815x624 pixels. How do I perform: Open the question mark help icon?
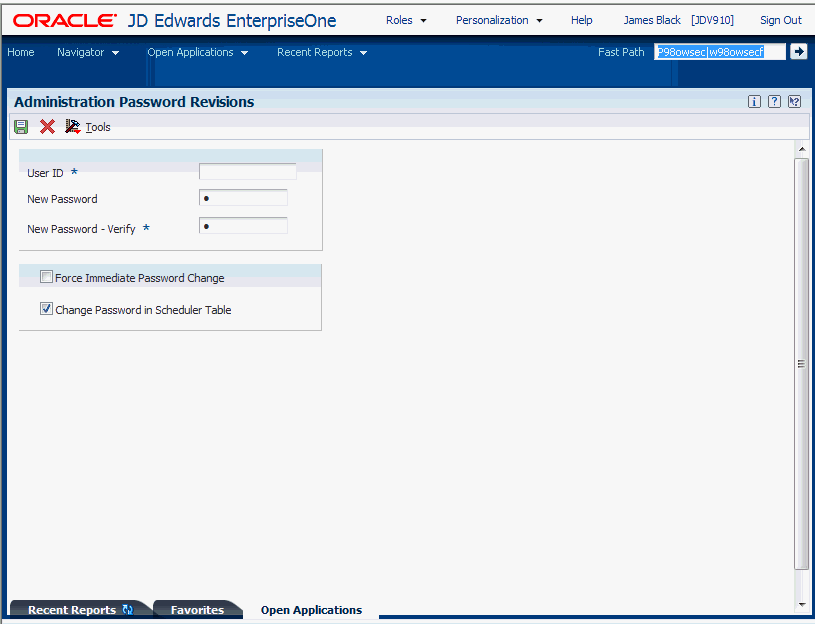pyautogui.click(x=774, y=102)
